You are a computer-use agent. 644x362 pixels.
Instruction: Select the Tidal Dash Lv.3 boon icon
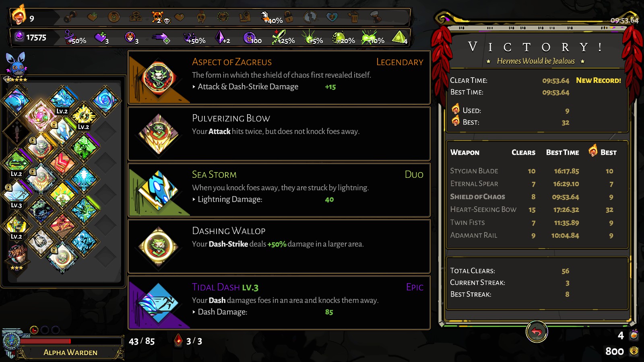(x=159, y=303)
